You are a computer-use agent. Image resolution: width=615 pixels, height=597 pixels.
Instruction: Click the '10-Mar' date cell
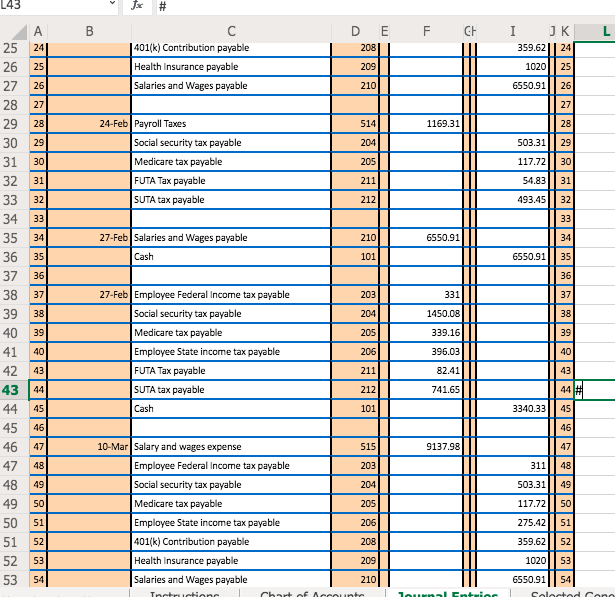point(89,447)
